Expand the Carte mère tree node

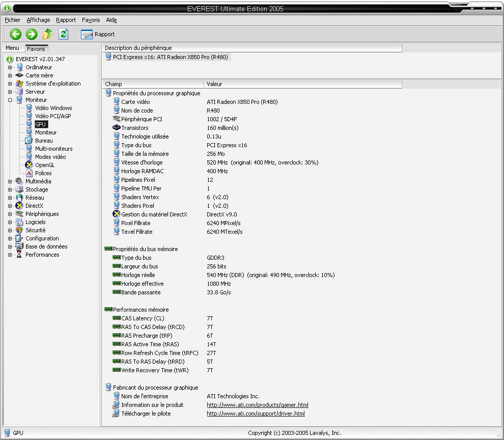tap(10, 75)
